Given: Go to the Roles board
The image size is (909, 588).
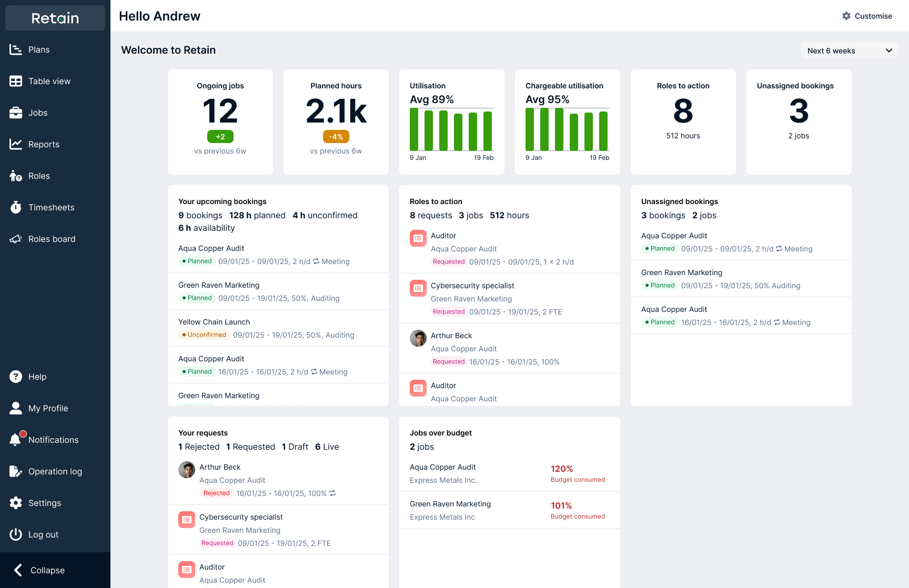Looking at the screenshot, I should [52, 239].
